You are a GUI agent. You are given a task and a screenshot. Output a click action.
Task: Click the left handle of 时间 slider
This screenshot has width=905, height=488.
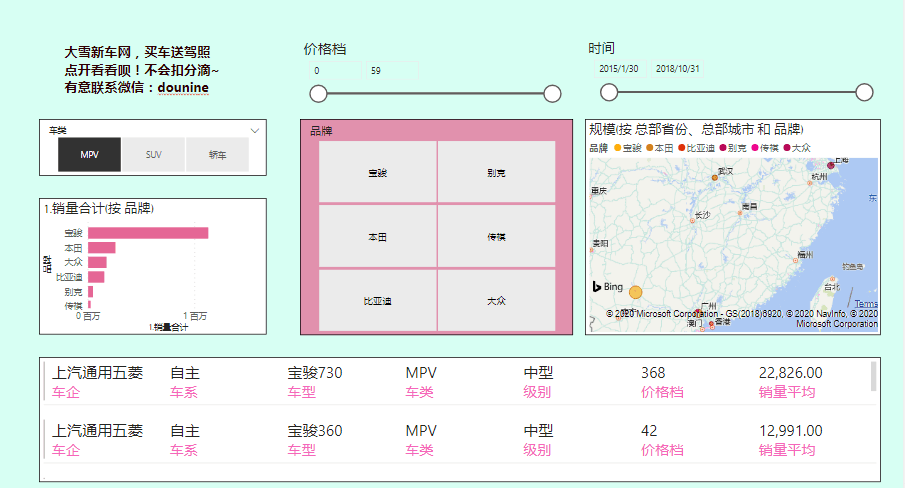[x=609, y=92]
